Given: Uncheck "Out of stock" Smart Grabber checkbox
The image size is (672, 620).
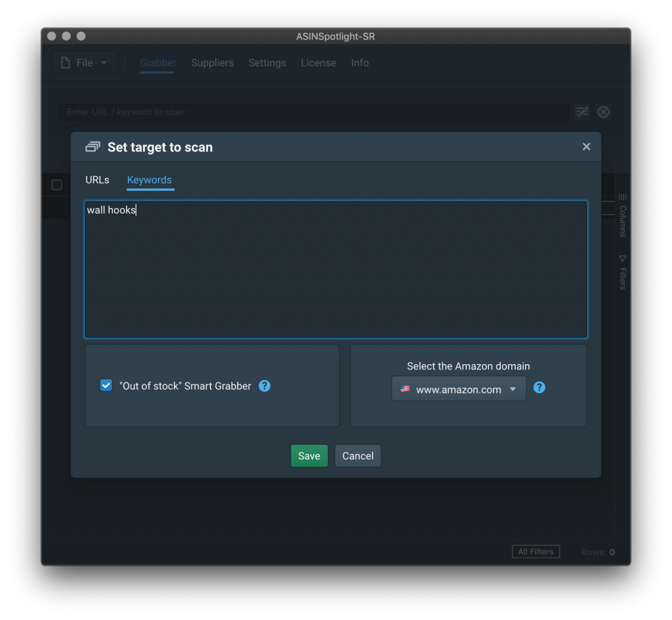Looking at the screenshot, I should click(106, 386).
